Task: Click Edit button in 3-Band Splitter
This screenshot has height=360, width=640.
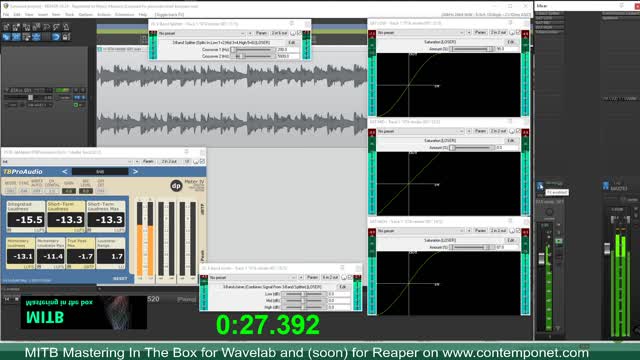Action: coord(292,42)
